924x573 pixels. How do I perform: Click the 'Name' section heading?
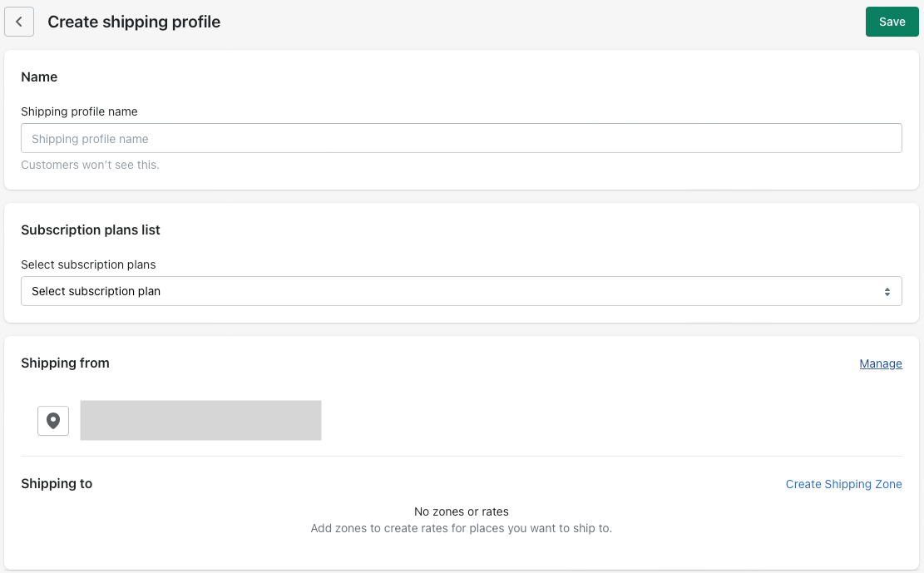(39, 77)
